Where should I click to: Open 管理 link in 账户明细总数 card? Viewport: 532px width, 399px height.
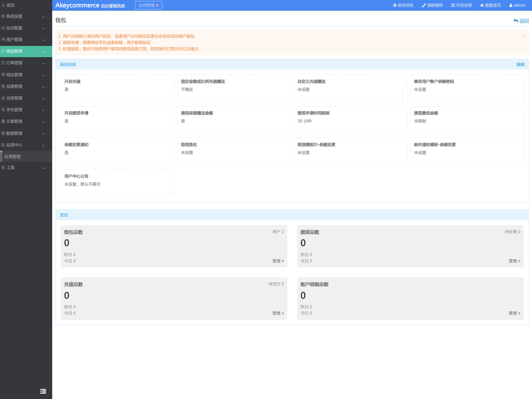pos(514,313)
